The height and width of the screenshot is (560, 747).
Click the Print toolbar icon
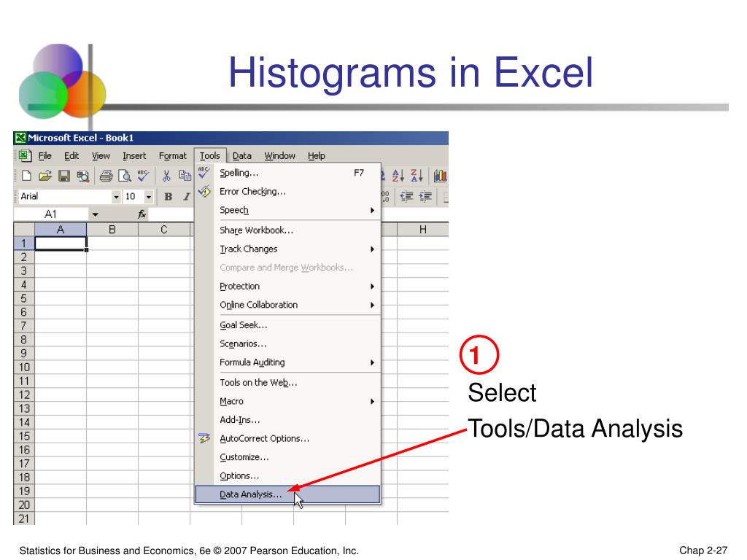107,176
